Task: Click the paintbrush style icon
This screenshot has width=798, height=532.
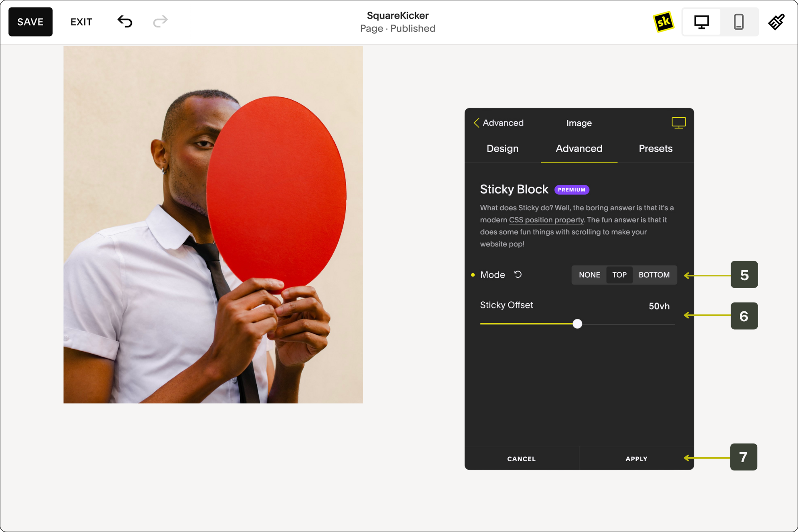Action: tap(776, 22)
